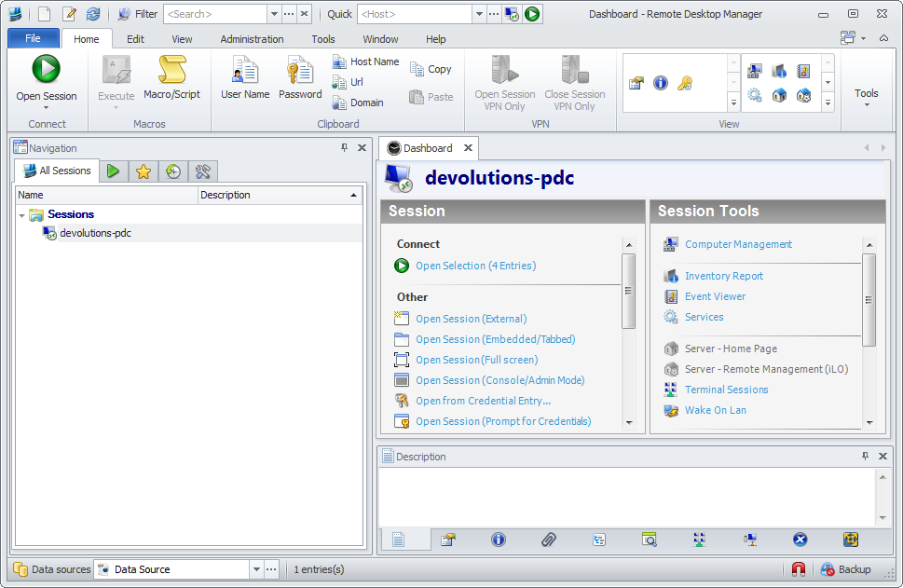This screenshot has height=588, width=903.
Task: Show Favorites tab with star icon
Action: click(x=144, y=171)
